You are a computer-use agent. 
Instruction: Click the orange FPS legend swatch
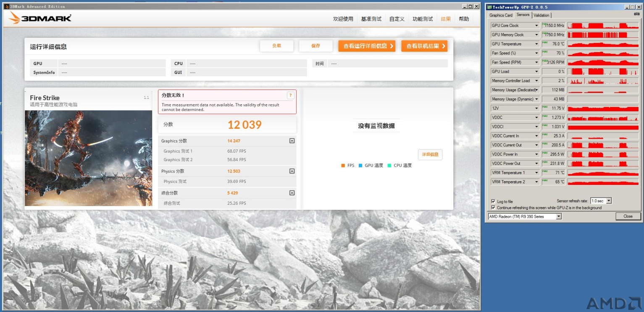pos(343,166)
